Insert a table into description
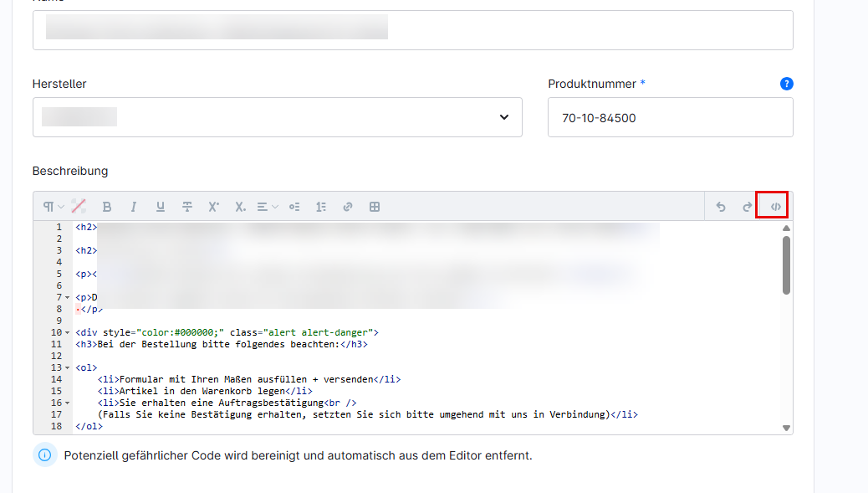The width and height of the screenshot is (868, 493). coord(375,207)
